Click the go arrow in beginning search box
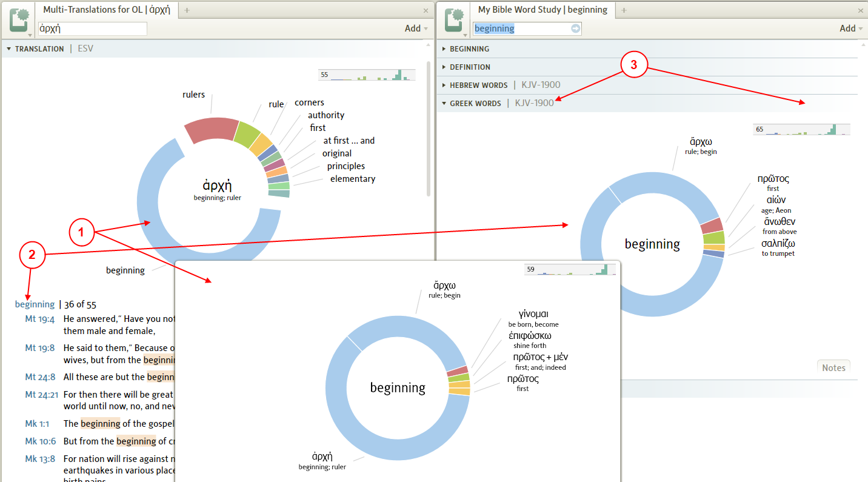This screenshot has height=482, width=868. (x=575, y=28)
